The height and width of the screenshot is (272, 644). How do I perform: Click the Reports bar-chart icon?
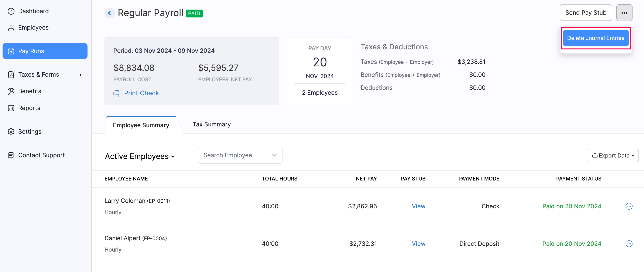(x=11, y=108)
